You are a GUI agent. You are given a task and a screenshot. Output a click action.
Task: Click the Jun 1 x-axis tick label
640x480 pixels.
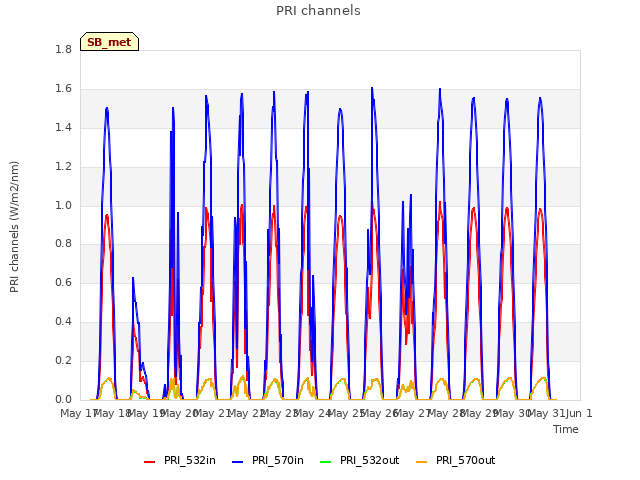579,413
